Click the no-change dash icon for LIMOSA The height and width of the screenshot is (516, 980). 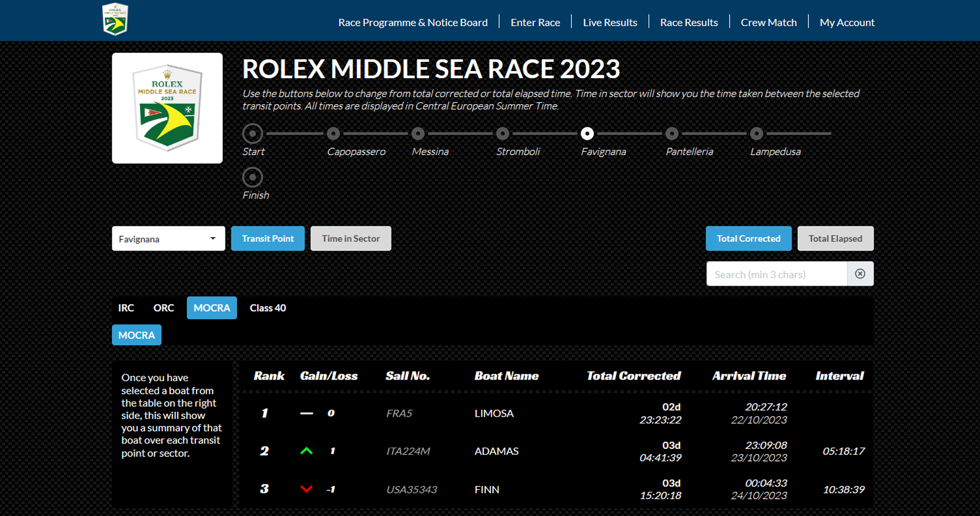point(306,413)
